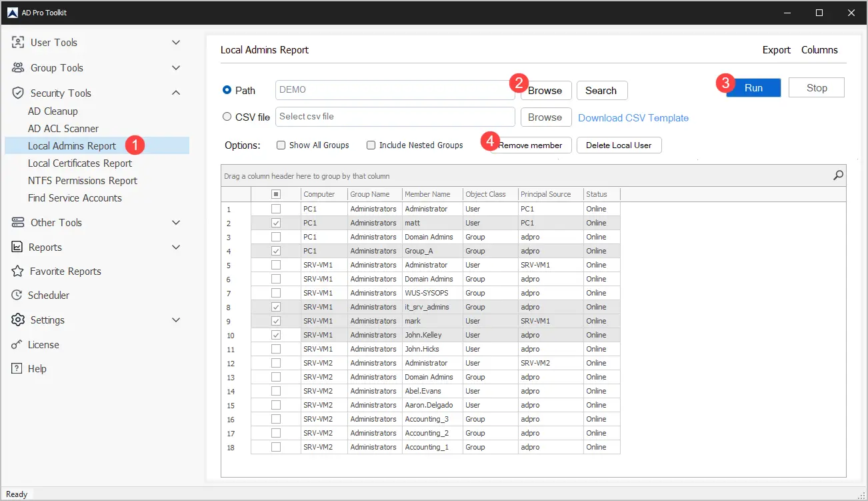Screen dimensions: 868x501
Task: Open AD ACL Scanner
Action: pos(63,128)
